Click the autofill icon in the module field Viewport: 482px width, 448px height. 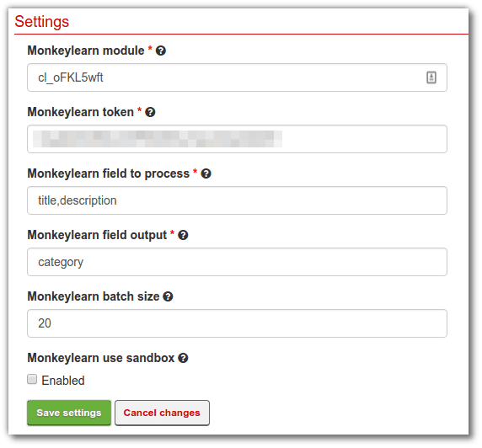click(431, 77)
